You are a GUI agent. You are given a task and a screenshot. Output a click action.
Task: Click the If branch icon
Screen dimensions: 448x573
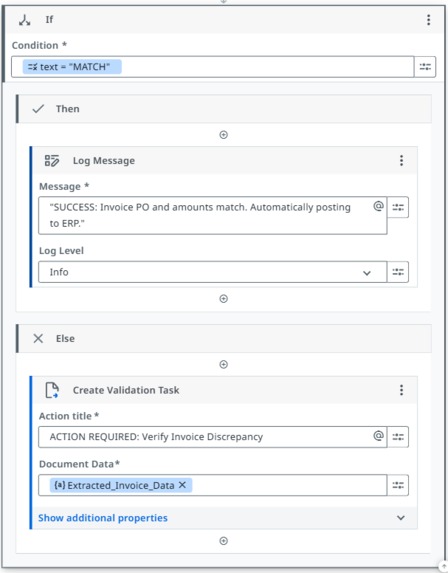[x=24, y=20]
